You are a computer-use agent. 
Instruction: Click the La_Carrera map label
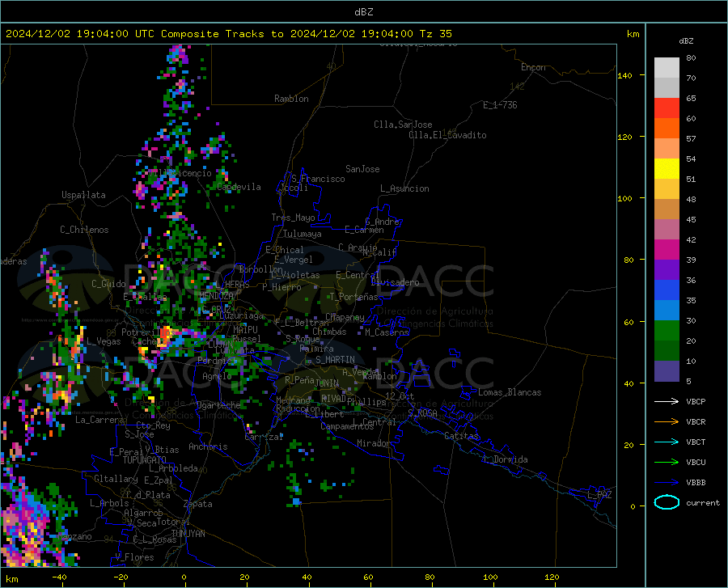click(99, 420)
